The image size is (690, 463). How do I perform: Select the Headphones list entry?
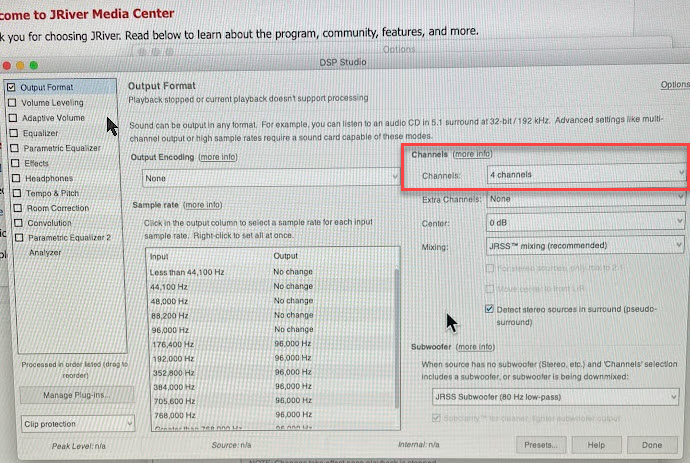coord(49,178)
